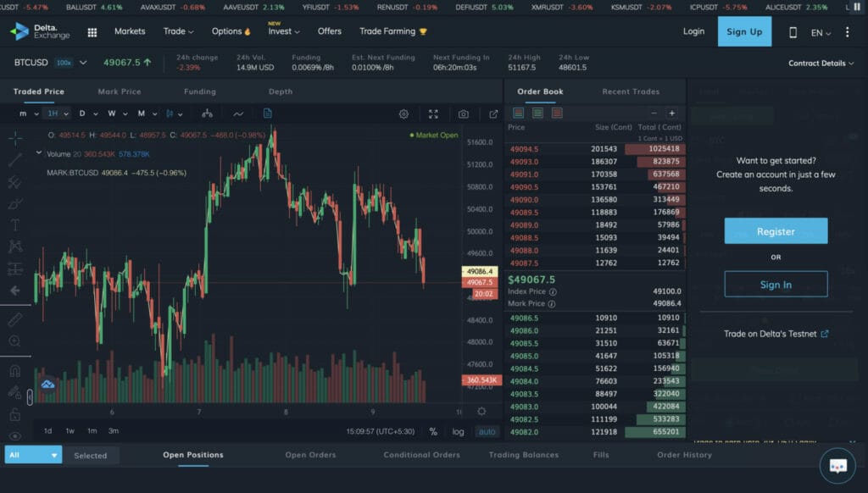Switch positions filter to Selected
868x493 pixels.
click(91, 456)
